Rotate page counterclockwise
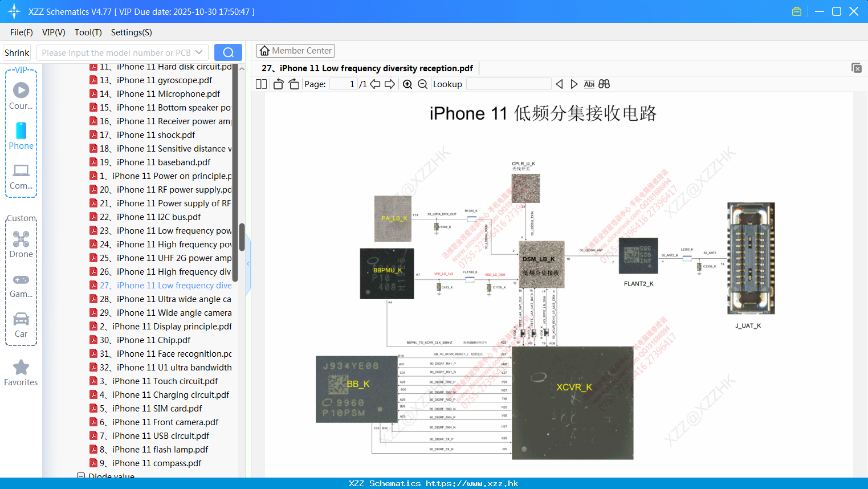The width and height of the screenshot is (868, 489). (278, 84)
